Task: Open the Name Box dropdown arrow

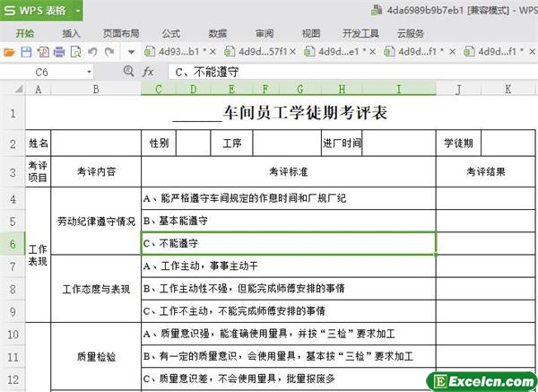Action: tap(89, 72)
